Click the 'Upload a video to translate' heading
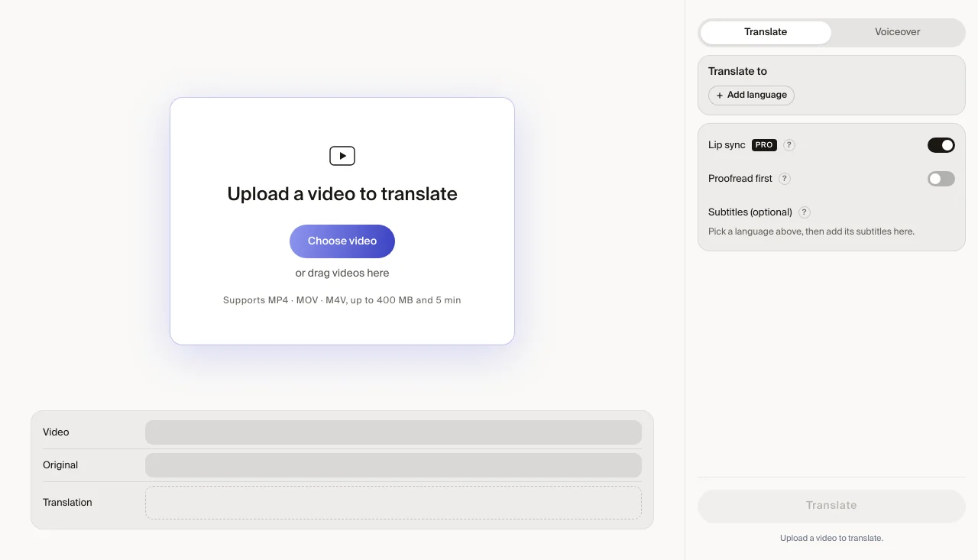Viewport: 978px width, 560px height. tap(342, 194)
